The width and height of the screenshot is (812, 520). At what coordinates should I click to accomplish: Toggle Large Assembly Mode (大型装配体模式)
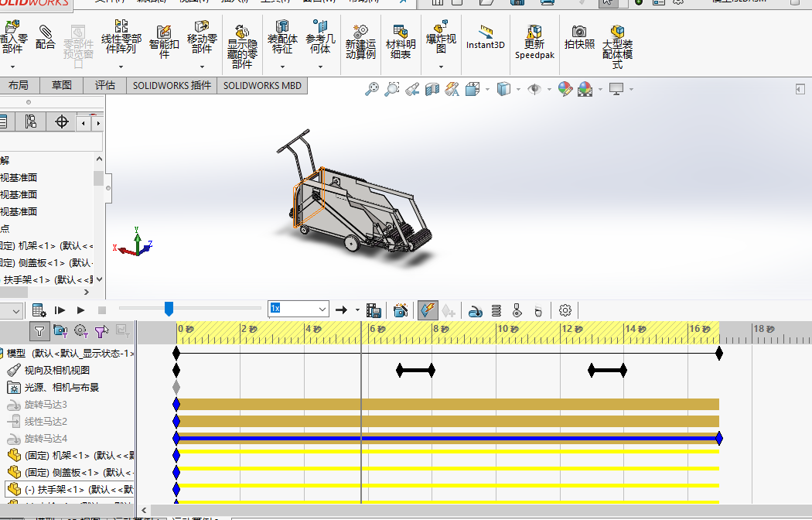(617, 46)
